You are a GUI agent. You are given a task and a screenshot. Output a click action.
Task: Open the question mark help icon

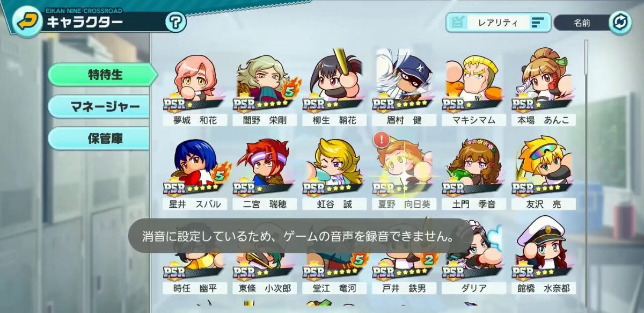click(x=175, y=23)
